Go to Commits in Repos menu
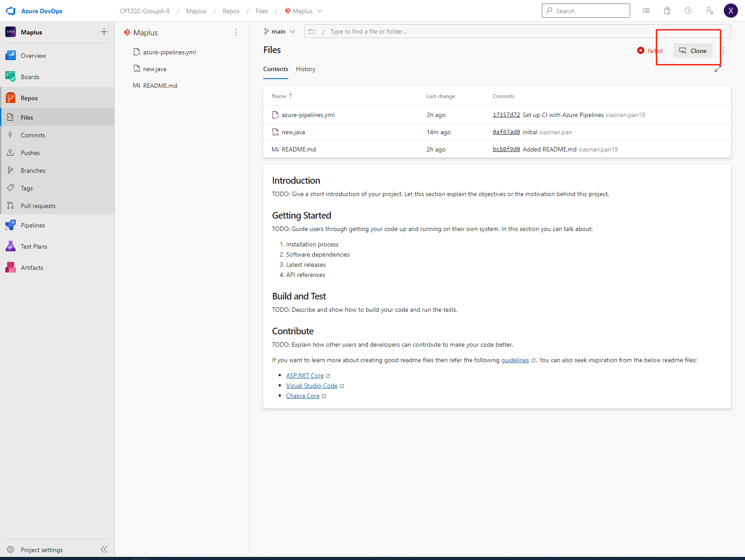The height and width of the screenshot is (560, 745). tap(33, 135)
